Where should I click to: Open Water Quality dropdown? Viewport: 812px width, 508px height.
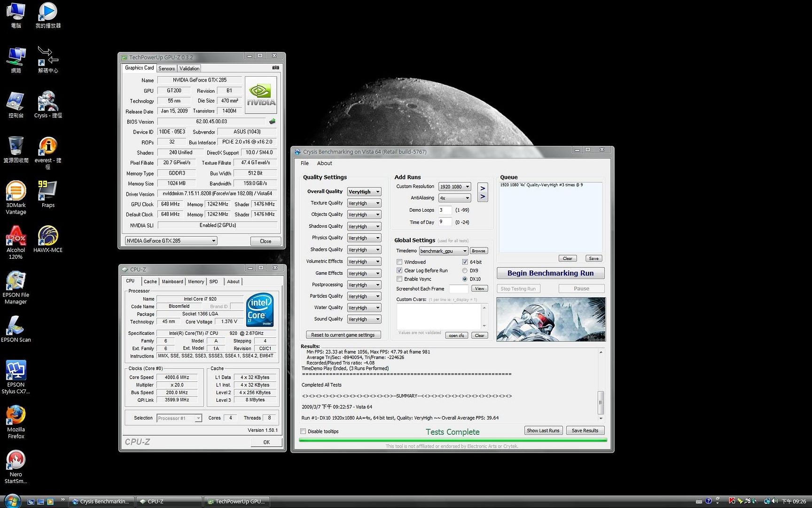[x=364, y=308]
